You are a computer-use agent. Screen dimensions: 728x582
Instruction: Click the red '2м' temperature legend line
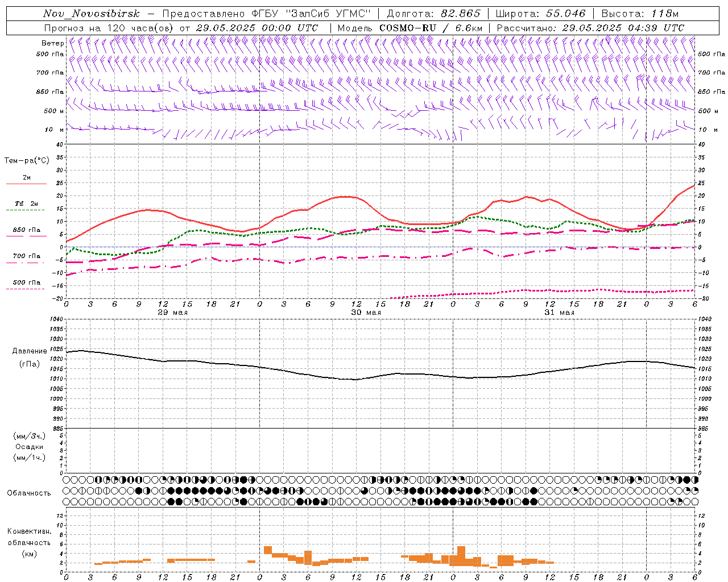point(26,184)
